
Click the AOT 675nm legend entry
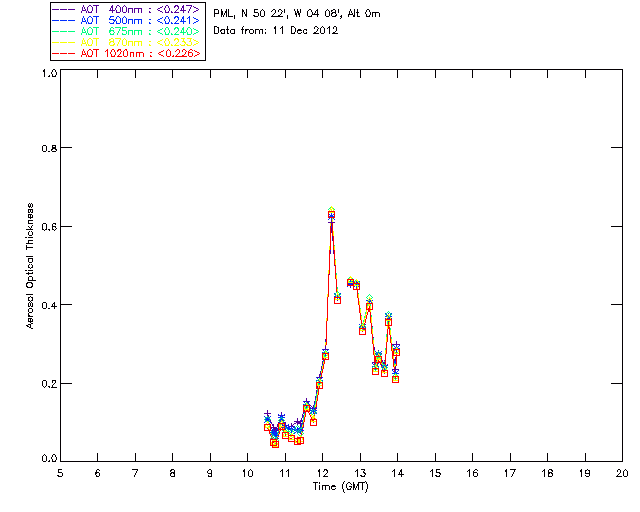pos(127,31)
